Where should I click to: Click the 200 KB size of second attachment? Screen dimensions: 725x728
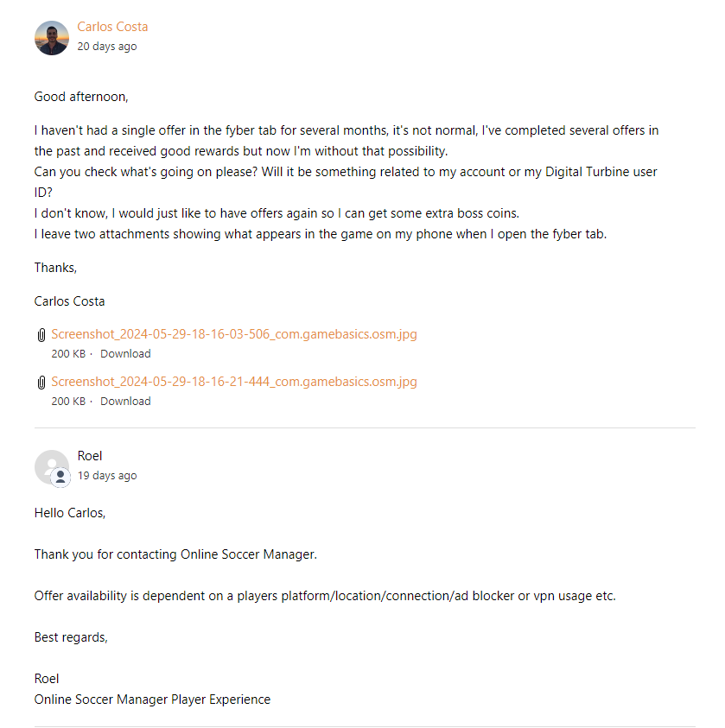point(68,402)
